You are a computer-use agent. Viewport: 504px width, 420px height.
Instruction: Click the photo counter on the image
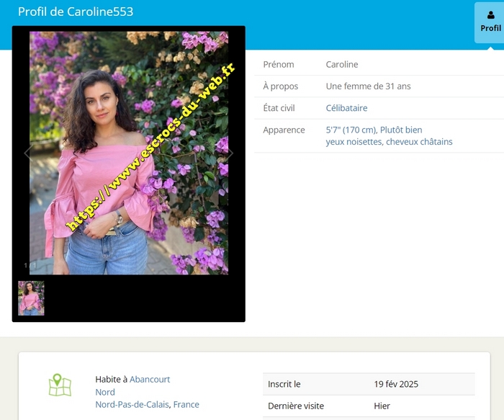[30, 266]
